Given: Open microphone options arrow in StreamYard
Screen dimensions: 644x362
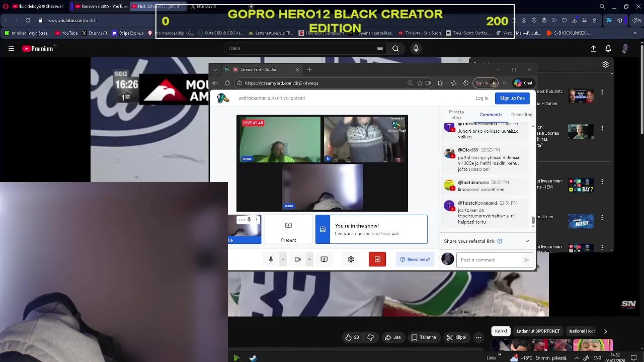Looking at the screenshot, I should click(x=283, y=259).
